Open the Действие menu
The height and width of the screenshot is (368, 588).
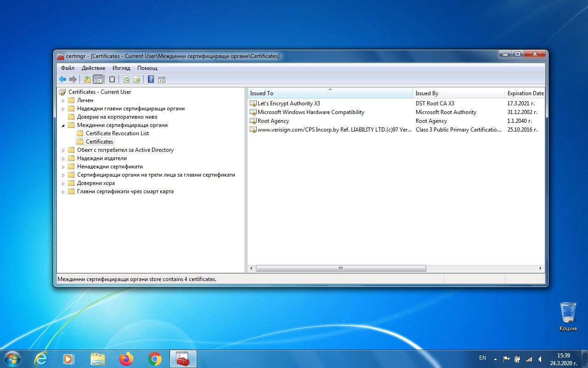pyautogui.click(x=93, y=68)
